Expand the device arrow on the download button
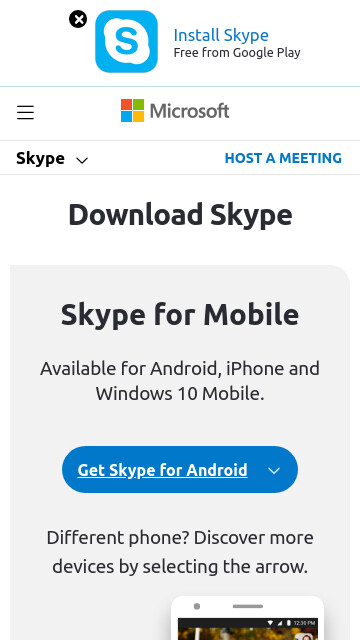360x640 pixels. [274, 471]
